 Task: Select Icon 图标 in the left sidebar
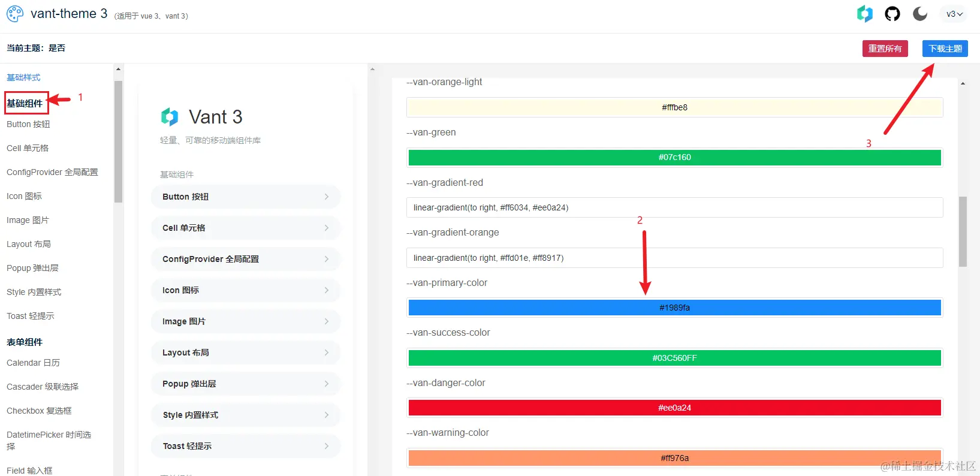[24, 196]
